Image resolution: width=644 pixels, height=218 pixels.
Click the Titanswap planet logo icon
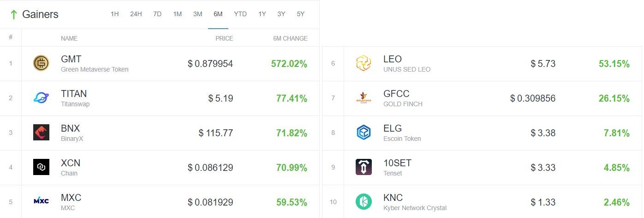point(41,98)
